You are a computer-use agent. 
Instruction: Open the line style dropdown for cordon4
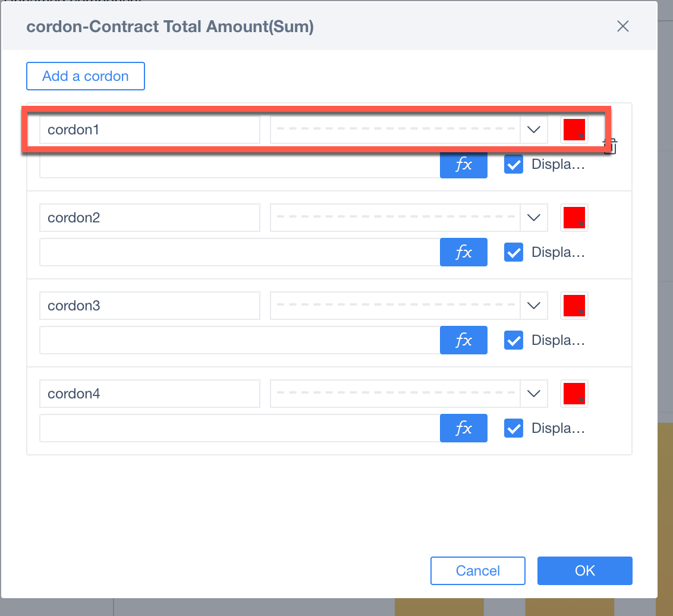tap(533, 394)
